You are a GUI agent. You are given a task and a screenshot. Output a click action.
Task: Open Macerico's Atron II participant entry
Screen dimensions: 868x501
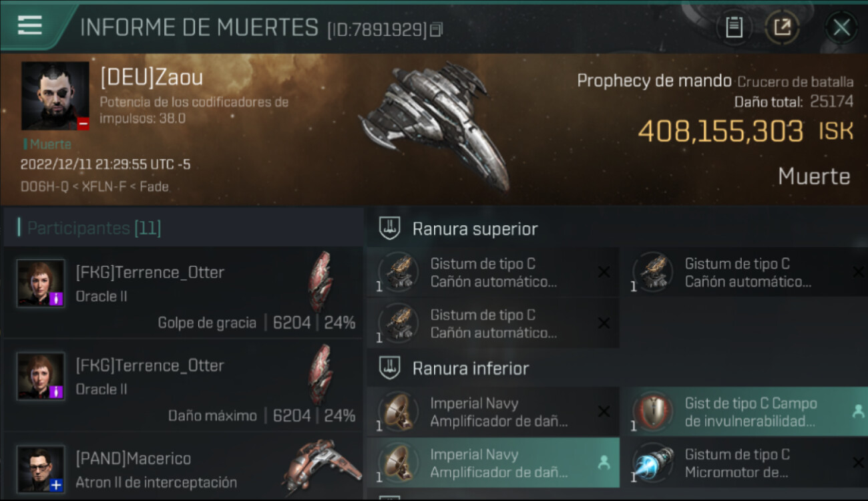point(182,466)
